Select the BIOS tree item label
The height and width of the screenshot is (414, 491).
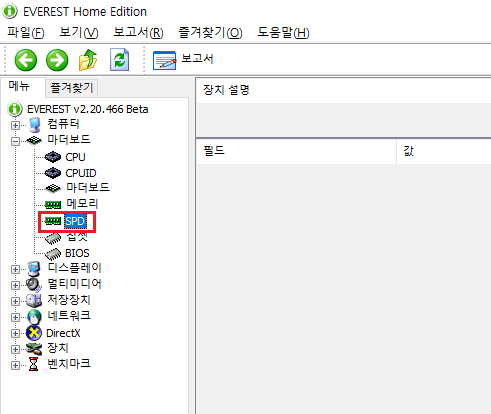coord(77,253)
